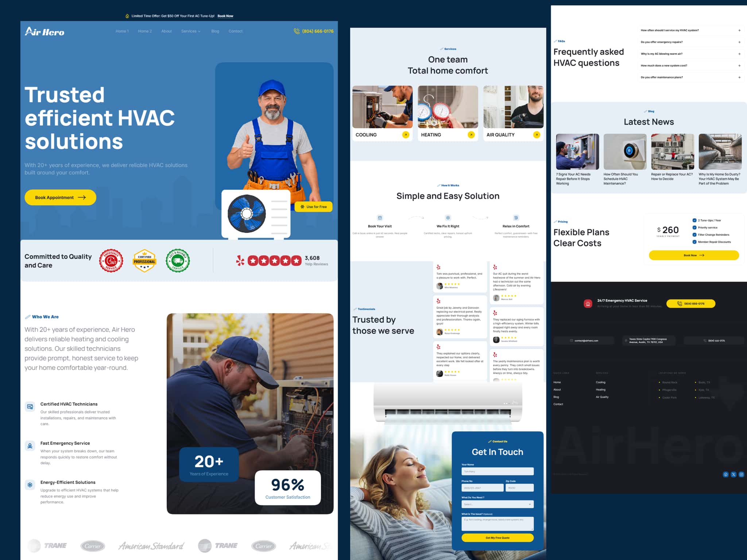The height and width of the screenshot is (560, 747).
Task: Open the 'What Do You Need?' select dropdown
Action: (x=498, y=504)
